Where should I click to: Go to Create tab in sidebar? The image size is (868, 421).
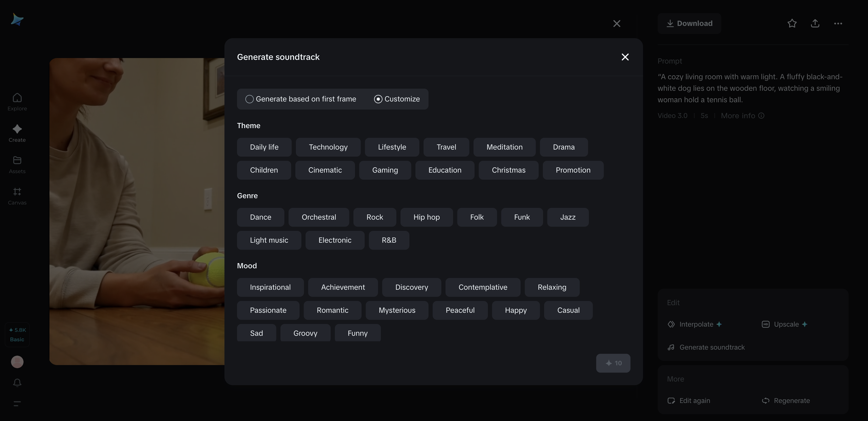click(x=17, y=133)
